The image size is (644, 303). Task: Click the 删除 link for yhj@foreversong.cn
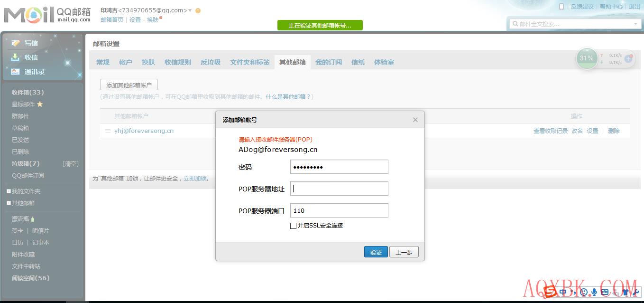point(614,131)
